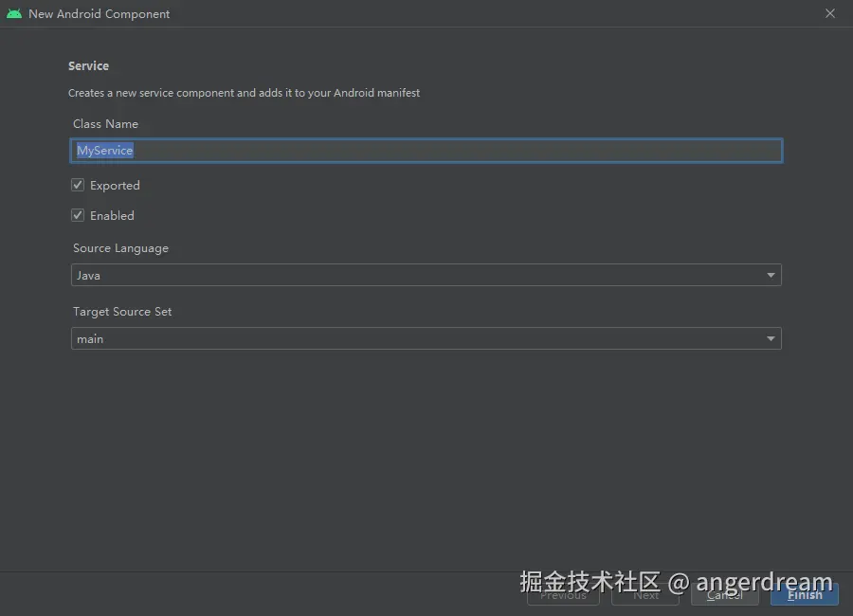Click the Android logo icon in title bar
Image resolution: width=853 pixels, height=616 pixels.
click(14, 13)
